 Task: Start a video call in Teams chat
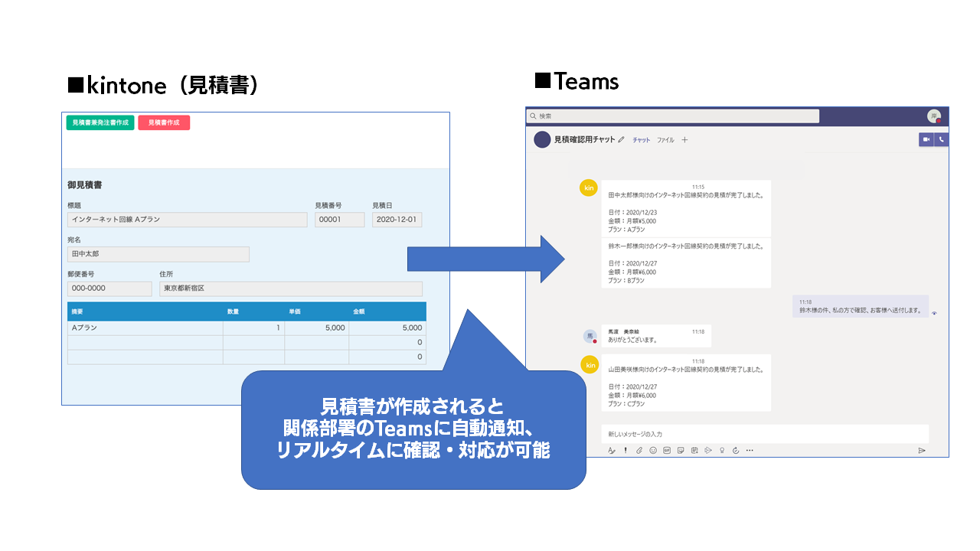click(926, 139)
